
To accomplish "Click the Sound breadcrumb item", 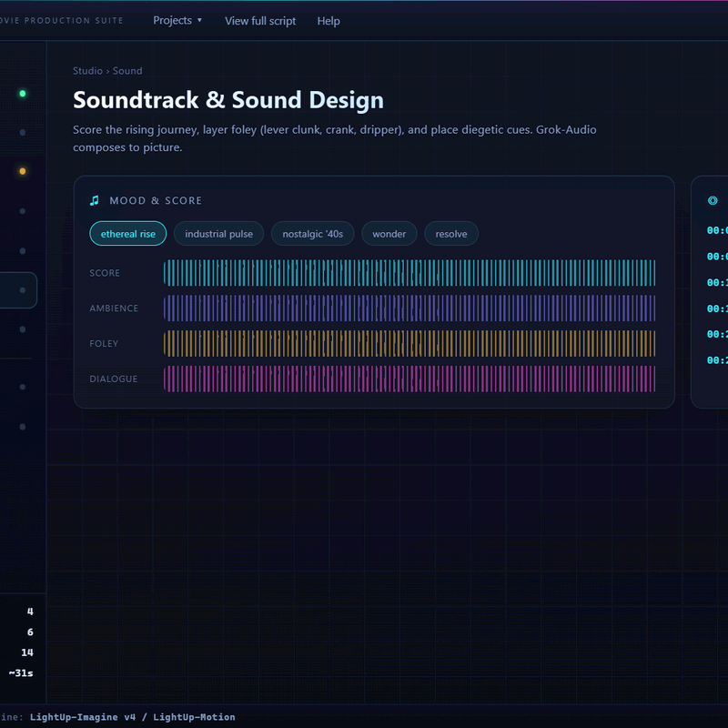I will (127, 71).
